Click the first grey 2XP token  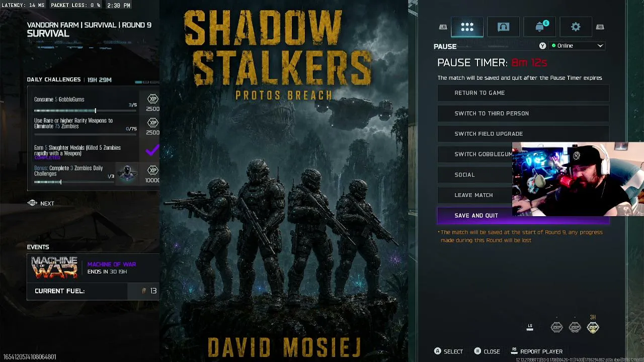(x=556, y=328)
